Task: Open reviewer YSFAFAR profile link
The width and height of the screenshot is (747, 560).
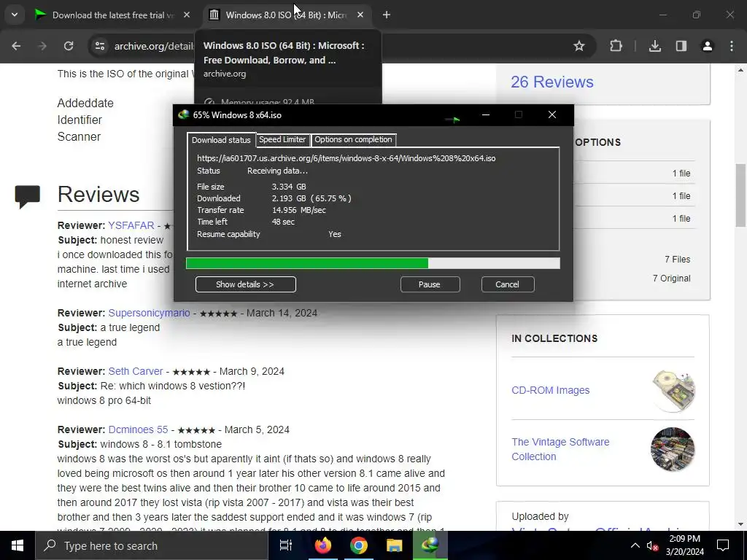Action: click(131, 225)
